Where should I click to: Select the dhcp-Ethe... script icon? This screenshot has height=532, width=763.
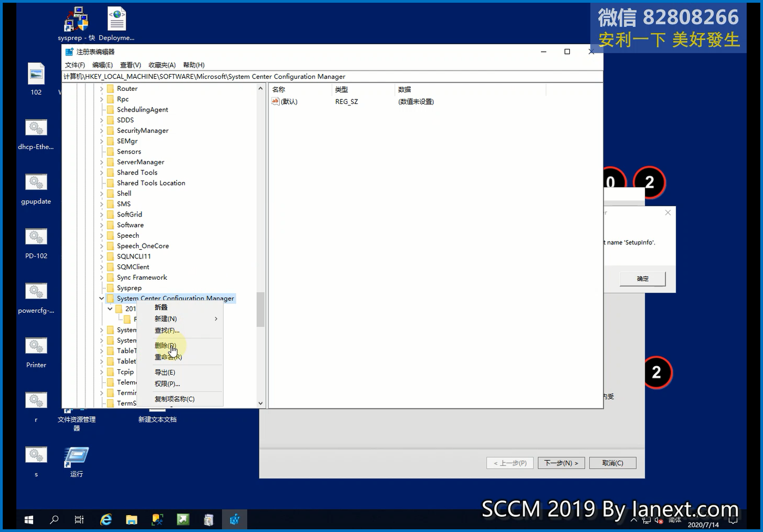36,128
